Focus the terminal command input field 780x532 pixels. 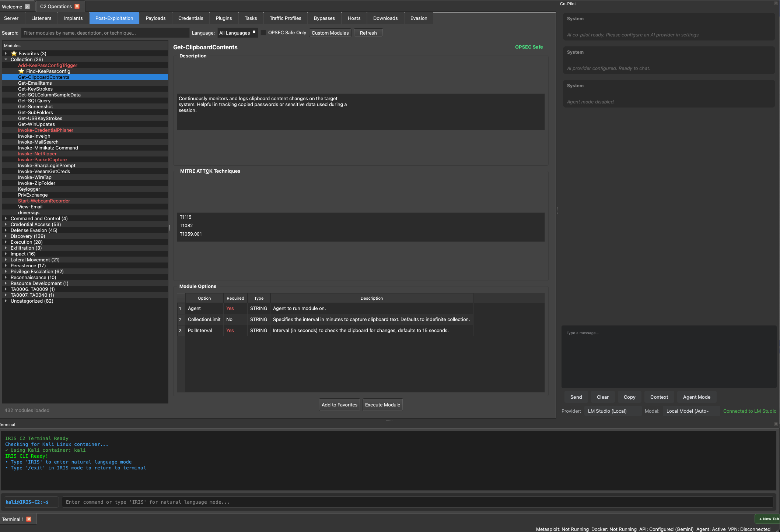417,502
